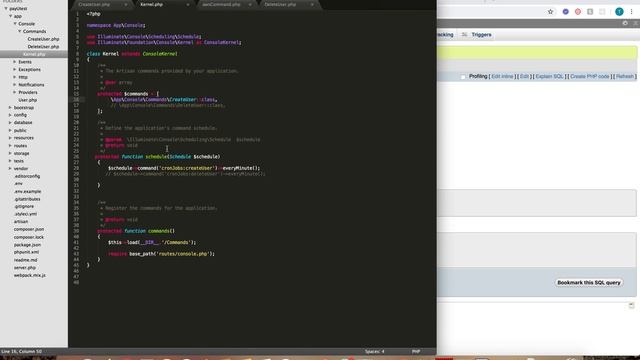Click the Edit inline link
This screenshot has width=640, height=360.
tap(502, 77)
